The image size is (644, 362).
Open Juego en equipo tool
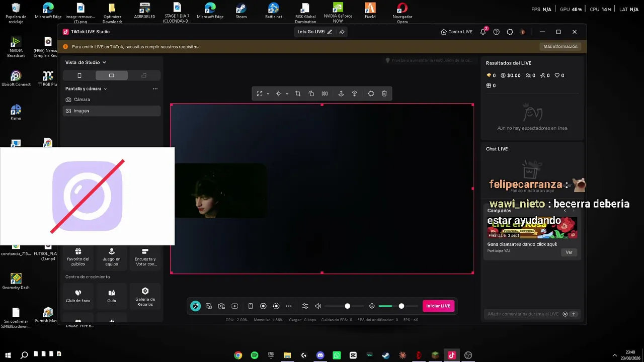point(112,257)
